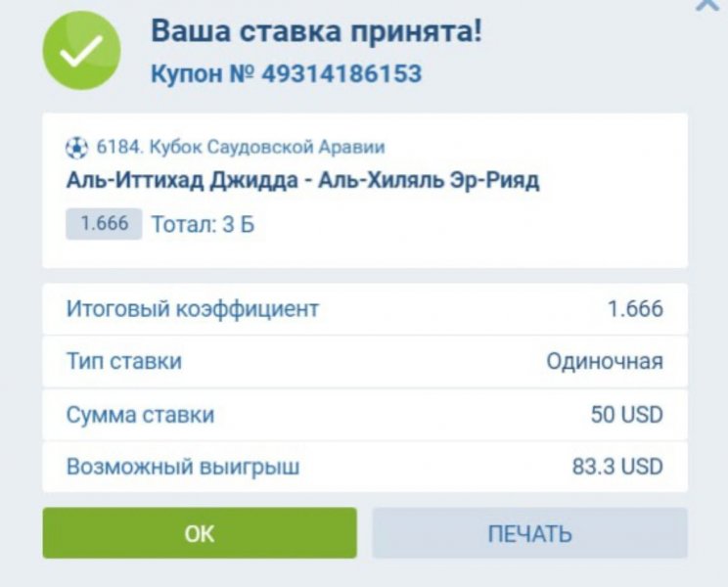Click the Тип ставки row label

(x=124, y=361)
